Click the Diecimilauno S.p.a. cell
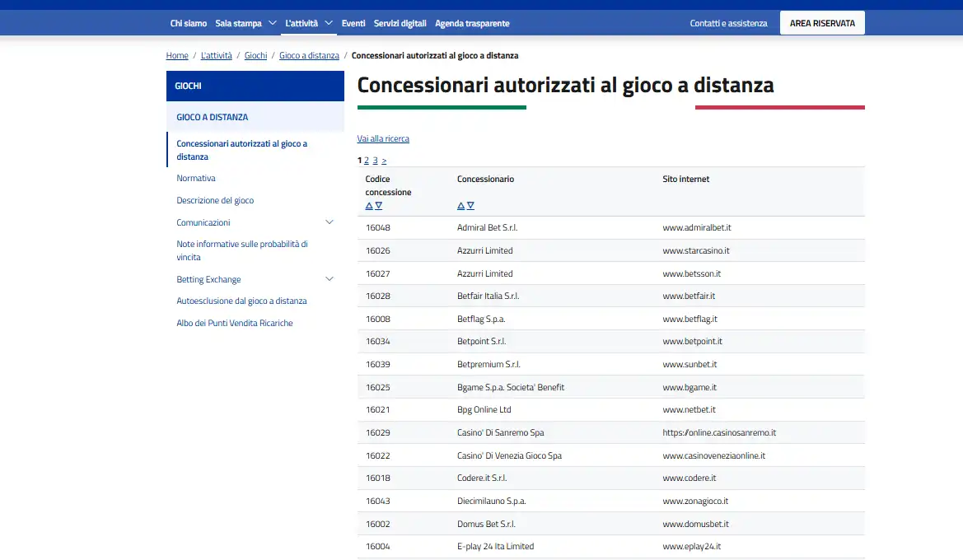The height and width of the screenshot is (560, 963). [x=491, y=501]
